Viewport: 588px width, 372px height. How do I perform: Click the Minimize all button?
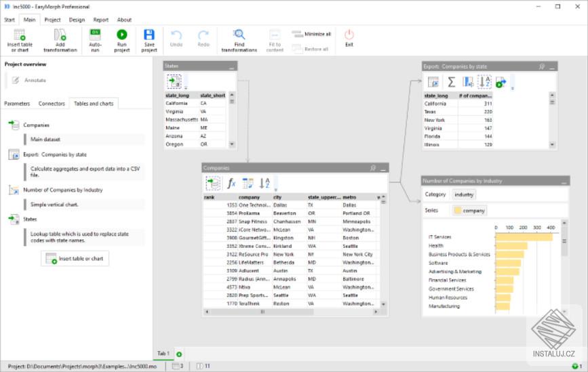pyautogui.click(x=312, y=33)
